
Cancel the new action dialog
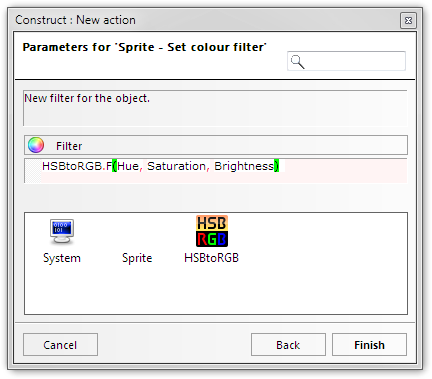60,345
